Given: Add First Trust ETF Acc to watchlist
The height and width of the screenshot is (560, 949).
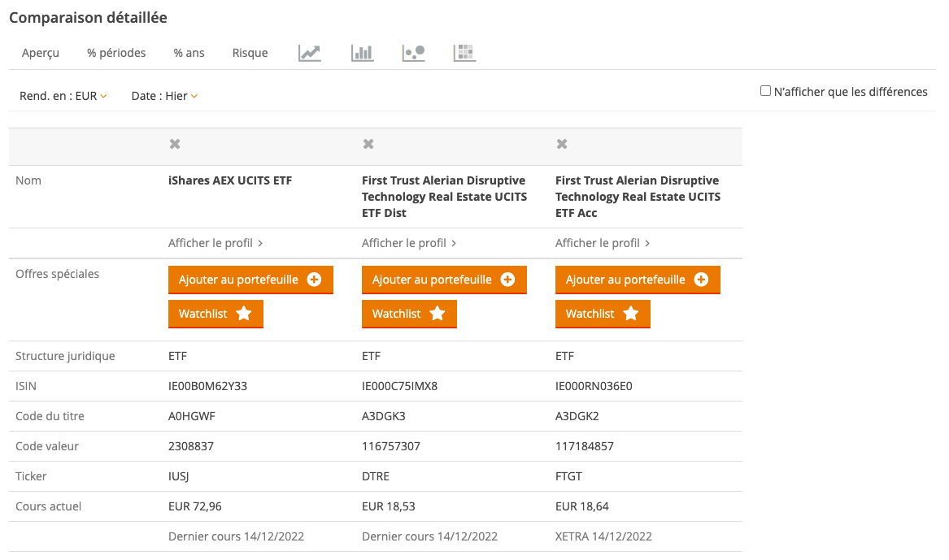Looking at the screenshot, I should [603, 314].
